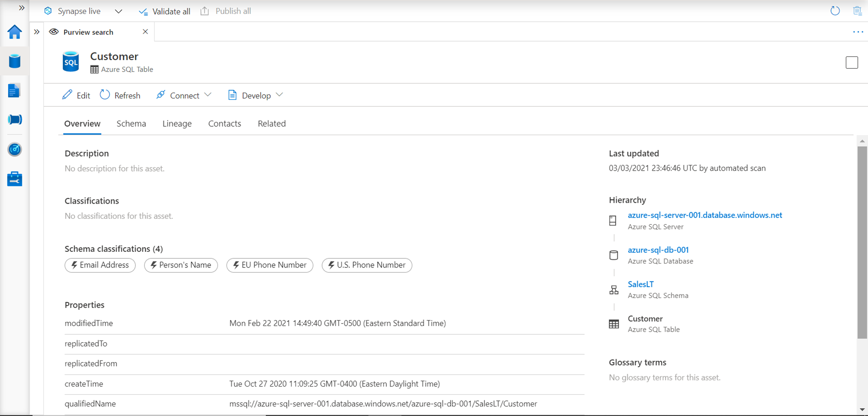Click the qualifiedName value text
Screen dimensions: 868x416
point(383,404)
